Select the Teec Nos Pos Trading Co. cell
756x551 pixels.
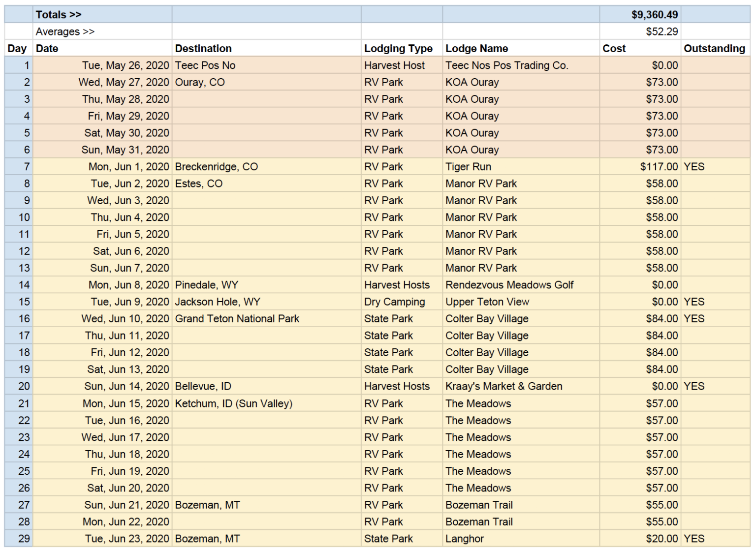(x=506, y=65)
